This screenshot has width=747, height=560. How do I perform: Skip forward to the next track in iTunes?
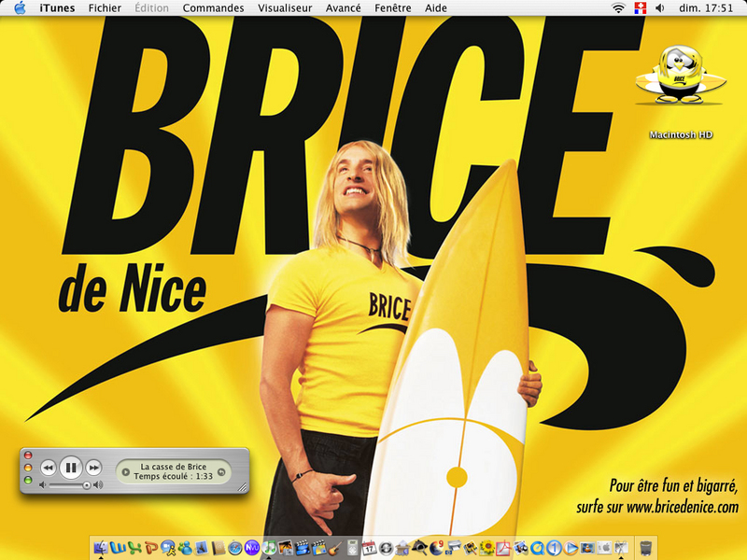[x=94, y=469]
